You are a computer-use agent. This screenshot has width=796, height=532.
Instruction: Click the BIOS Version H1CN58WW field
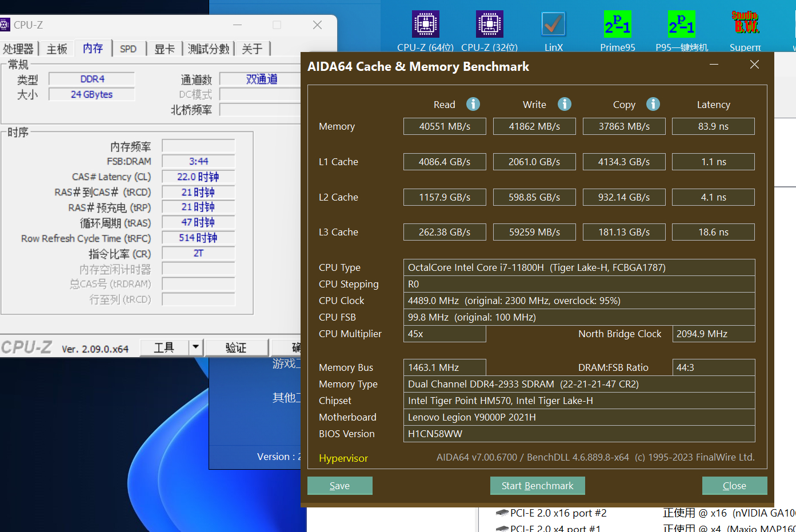579,434
